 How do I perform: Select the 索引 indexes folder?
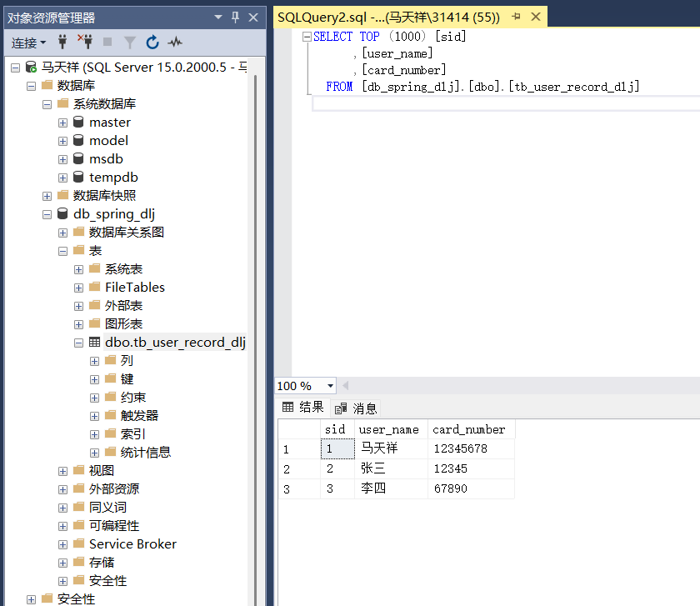[132, 434]
